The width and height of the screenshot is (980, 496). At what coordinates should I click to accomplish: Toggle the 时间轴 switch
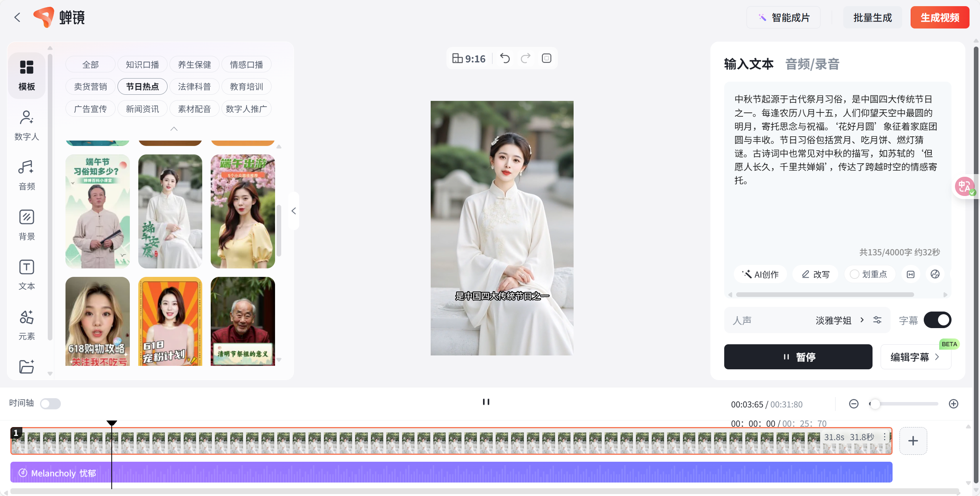(50, 404)
